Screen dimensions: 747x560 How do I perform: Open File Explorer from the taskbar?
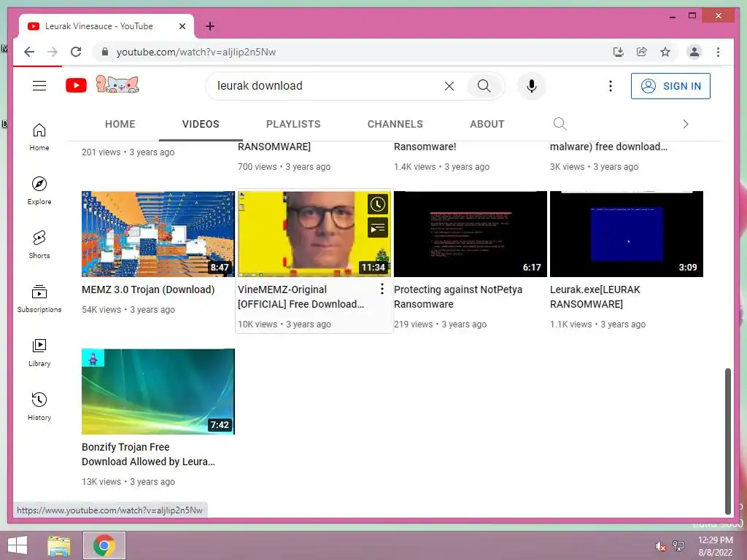point(58,545)
